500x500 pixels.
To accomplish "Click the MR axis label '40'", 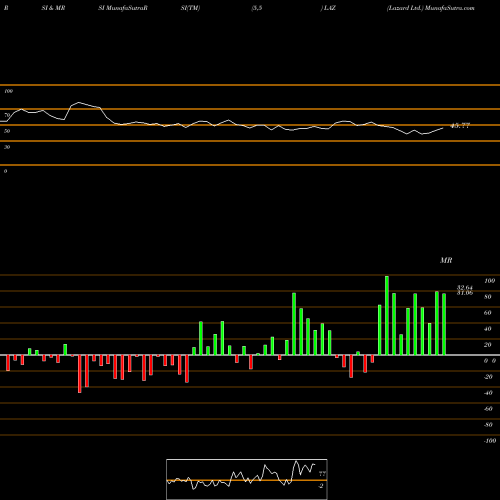I will (488, 329).
